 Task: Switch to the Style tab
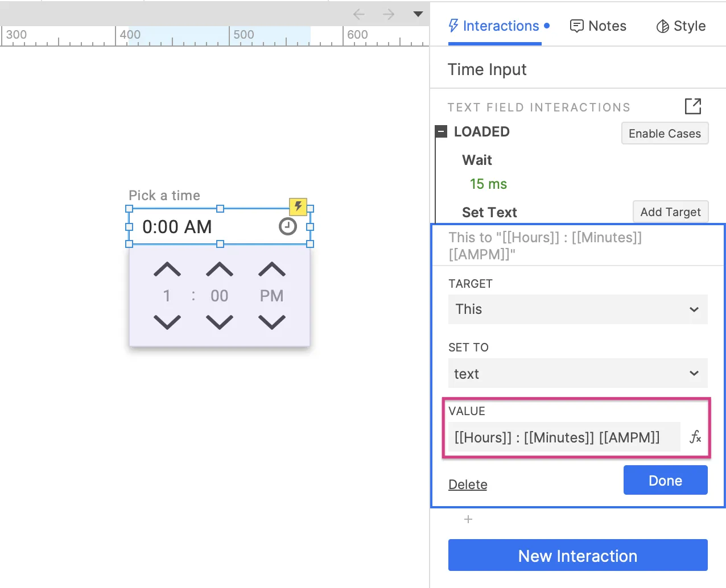680,26
